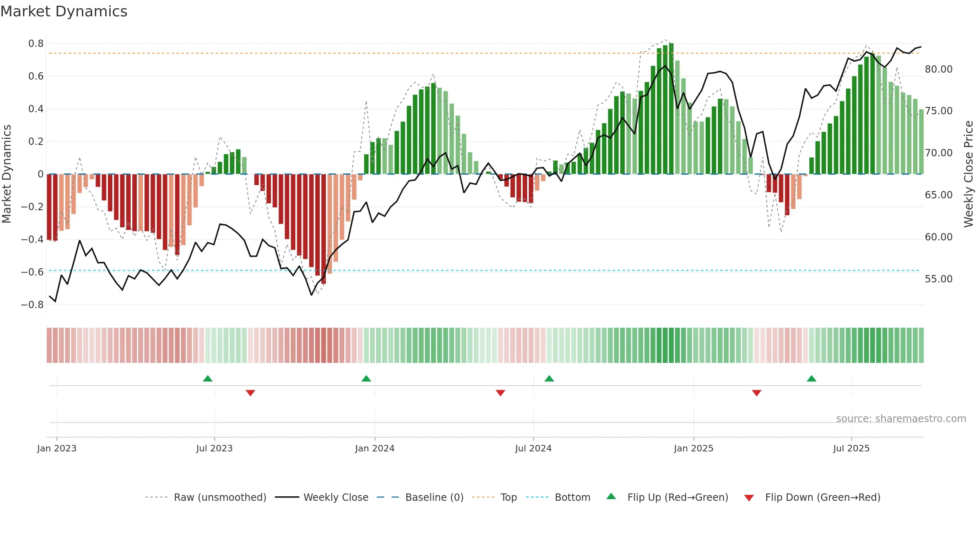
Task: Click the 75.00 price axis value
Action: pos(939,111)
